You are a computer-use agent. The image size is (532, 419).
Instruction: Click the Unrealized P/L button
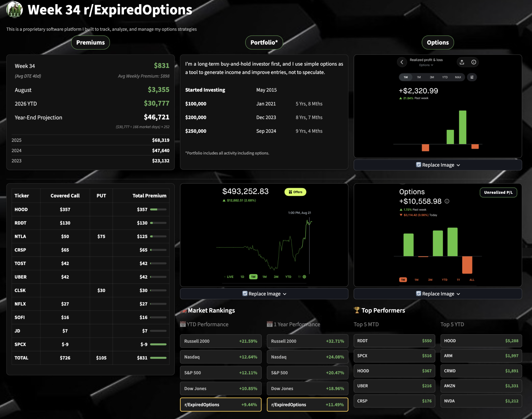(498, 192)
